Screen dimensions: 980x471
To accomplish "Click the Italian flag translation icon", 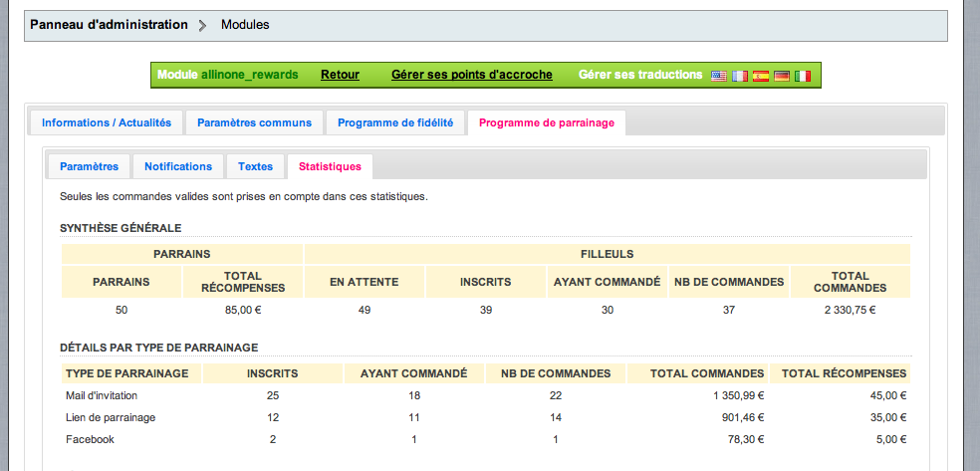I will tap(802, 76).
